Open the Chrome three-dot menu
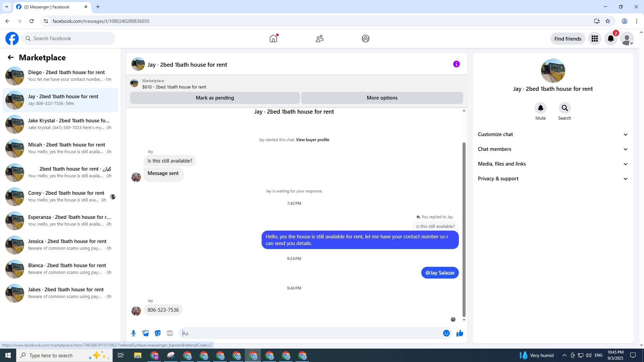The height and width of the screenshot is (362, 644). point(637,21)
